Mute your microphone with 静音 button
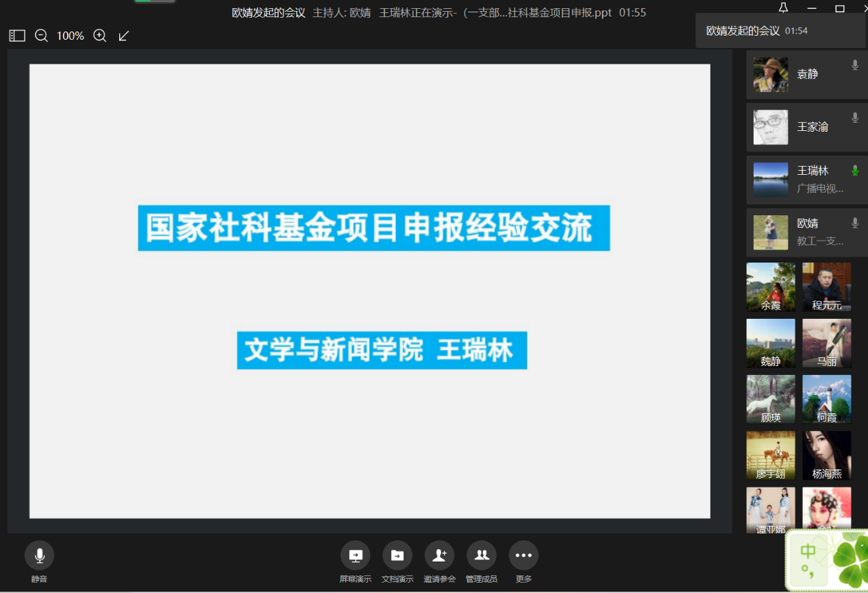 [x=39, y=556]
